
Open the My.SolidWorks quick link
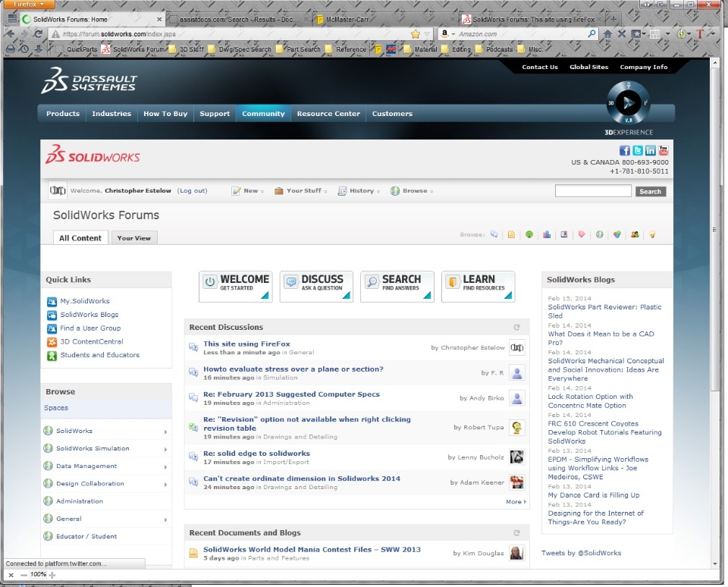coord(84,301)
